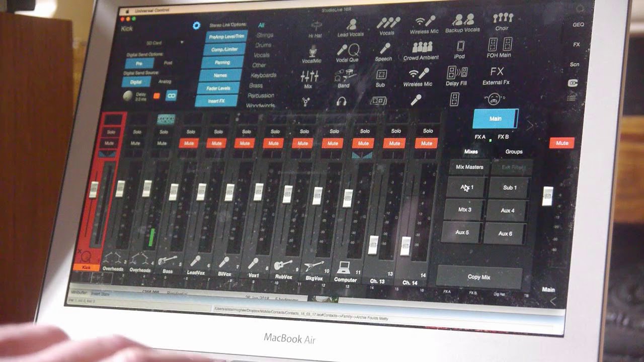The image size is (644, 362).
Task: Unmute the Bass channel
Action: [189, 143]
